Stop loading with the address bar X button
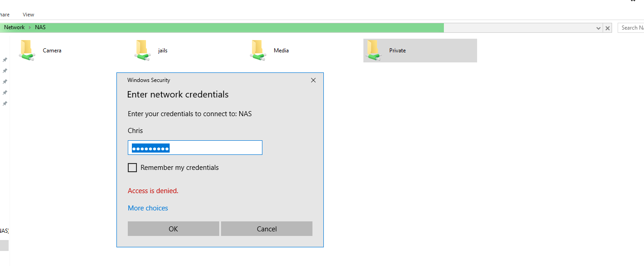The image size is (644, 266). (608, 28)
